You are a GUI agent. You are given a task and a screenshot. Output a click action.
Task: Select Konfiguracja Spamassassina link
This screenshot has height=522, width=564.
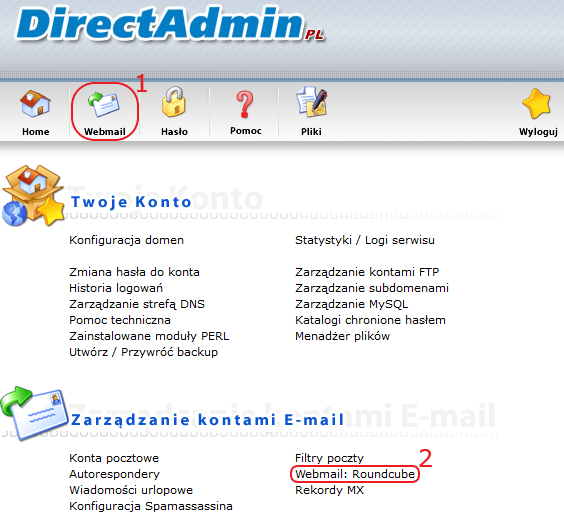pyautogui.click(x=151, y=506)
